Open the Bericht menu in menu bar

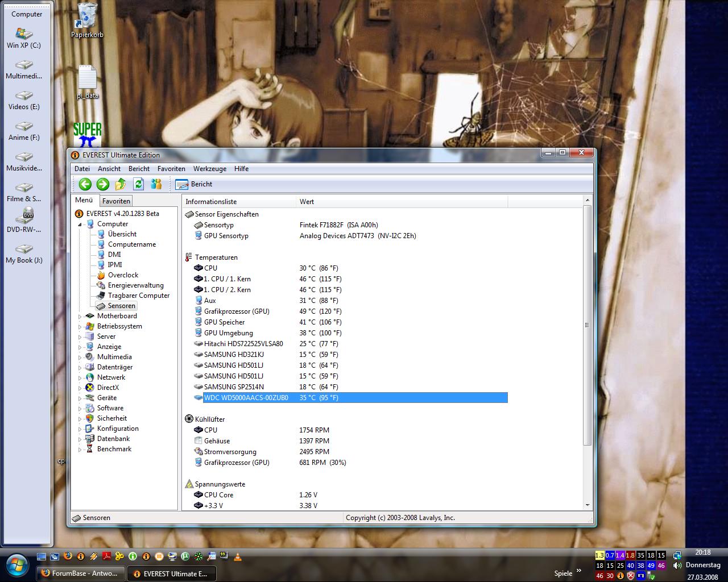tap(139, 169)
